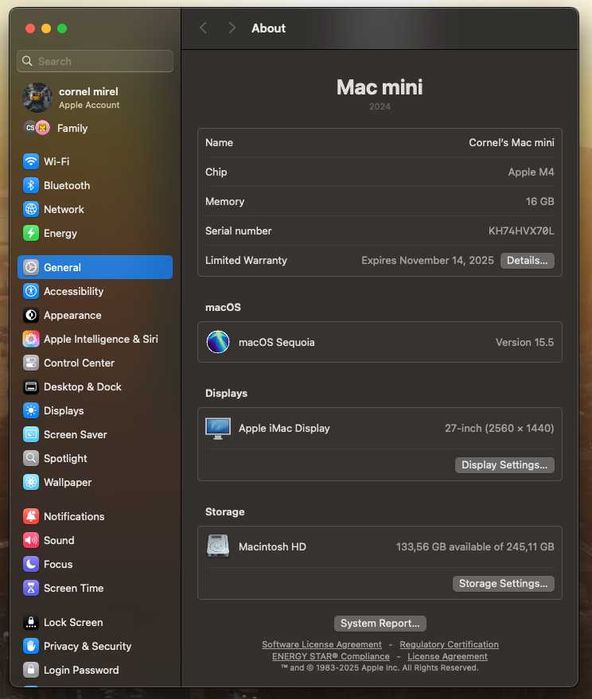Open Energy settings icon

pyautogui.click(x=31, y=233)
